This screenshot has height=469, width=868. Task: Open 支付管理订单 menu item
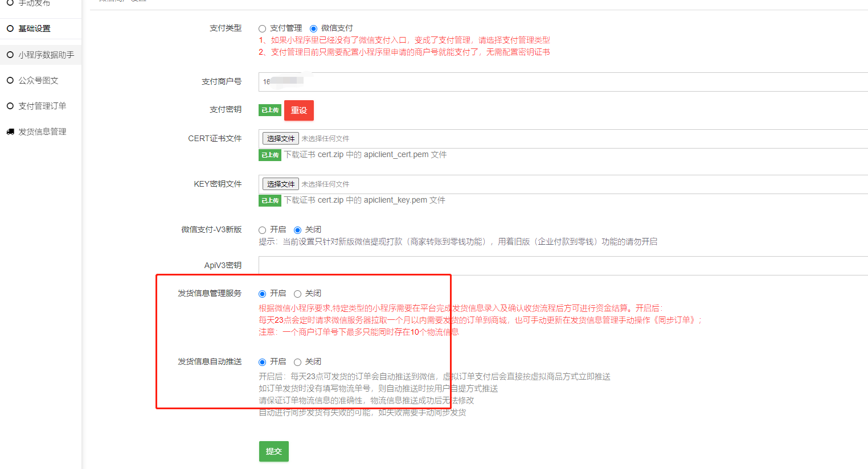[42, 106]
